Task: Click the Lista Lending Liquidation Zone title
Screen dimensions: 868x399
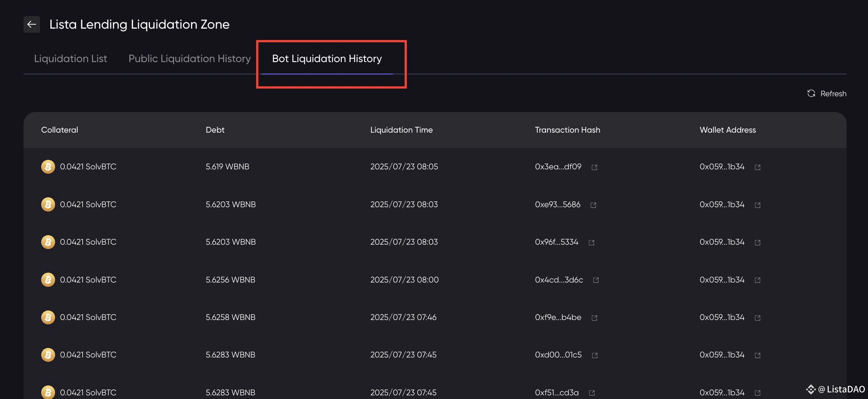Action: (x=140, y=25)
